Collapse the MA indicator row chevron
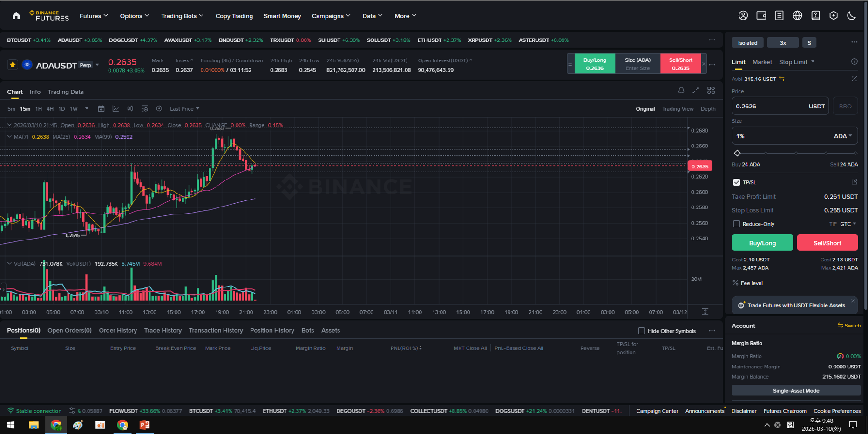Screen dimensions: 868x434 [x=9, y=137]
